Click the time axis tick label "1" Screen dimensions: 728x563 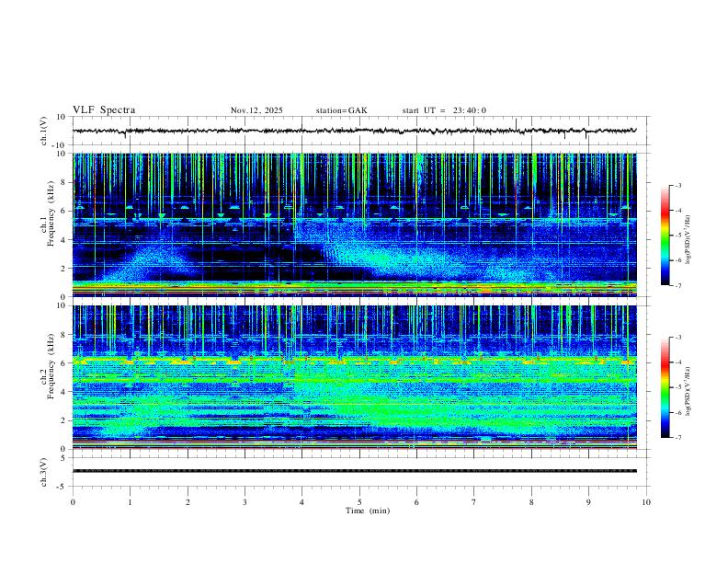(x=130, y=502)
